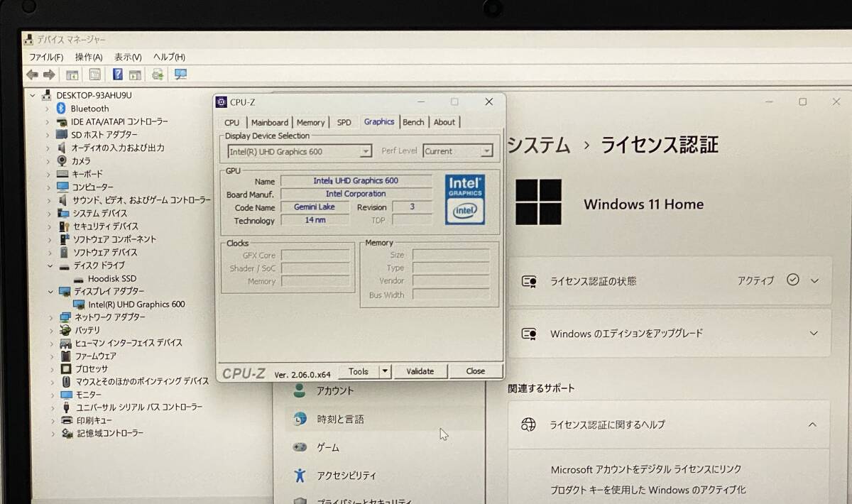This screenshot has width=852, height=504.
Task: Collapse the ディスク ドライブ tree node
Action: click(x=50, y=265)
